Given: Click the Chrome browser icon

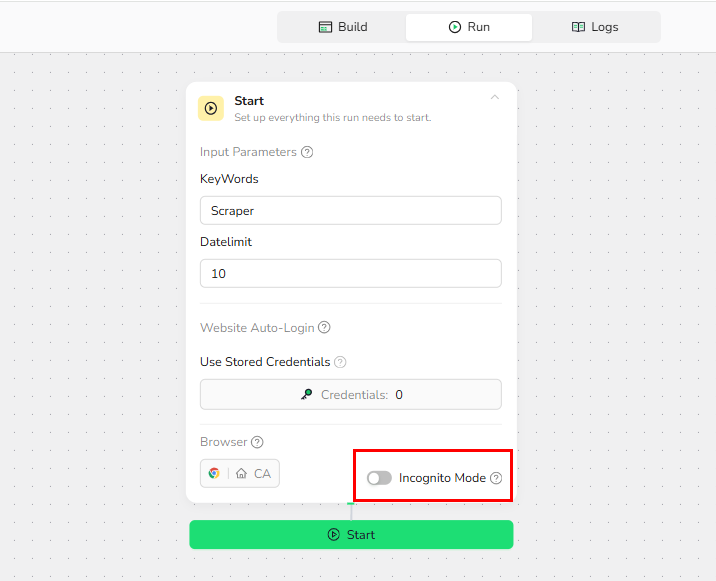Looking at the screenshot, I should pyautogui.click(x=214, y=474).
